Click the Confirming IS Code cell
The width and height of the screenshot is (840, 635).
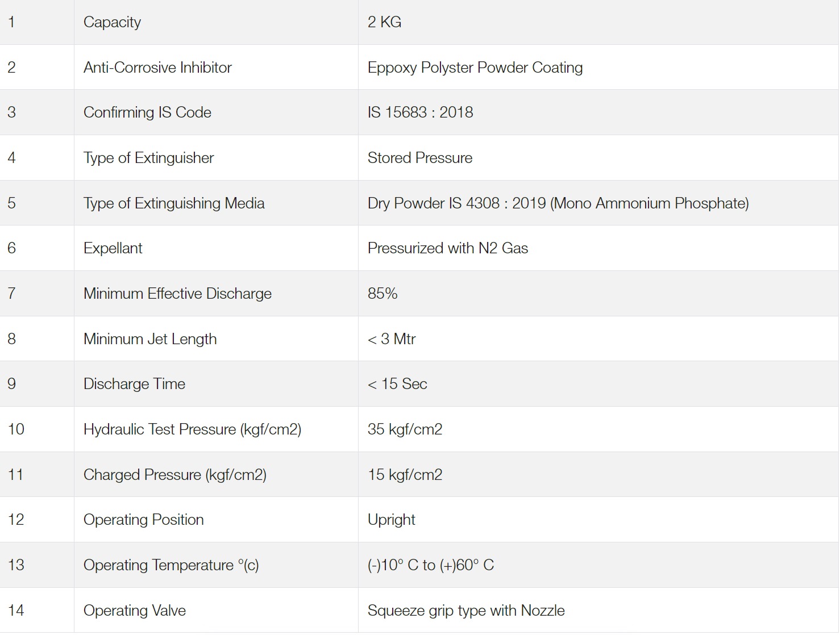coord(216,112)
